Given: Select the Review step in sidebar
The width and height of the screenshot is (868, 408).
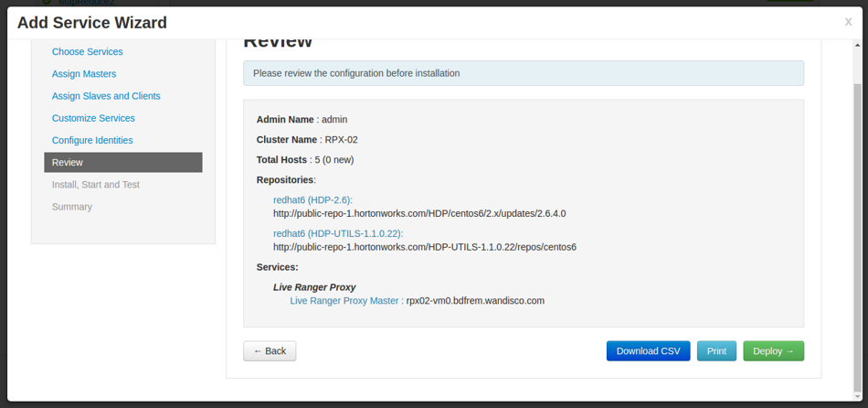Looking at the screenshot, I should click(123, 163).
